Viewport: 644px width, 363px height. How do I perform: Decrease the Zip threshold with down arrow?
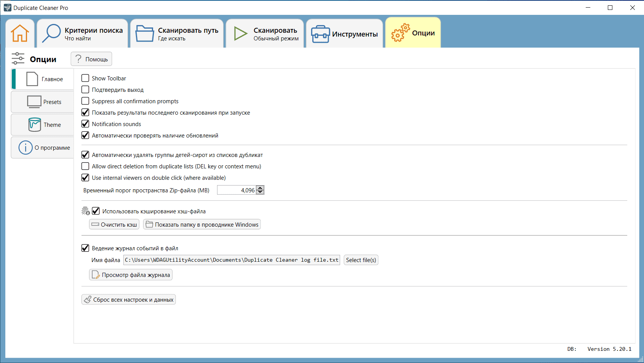click(x=260, y=192)
